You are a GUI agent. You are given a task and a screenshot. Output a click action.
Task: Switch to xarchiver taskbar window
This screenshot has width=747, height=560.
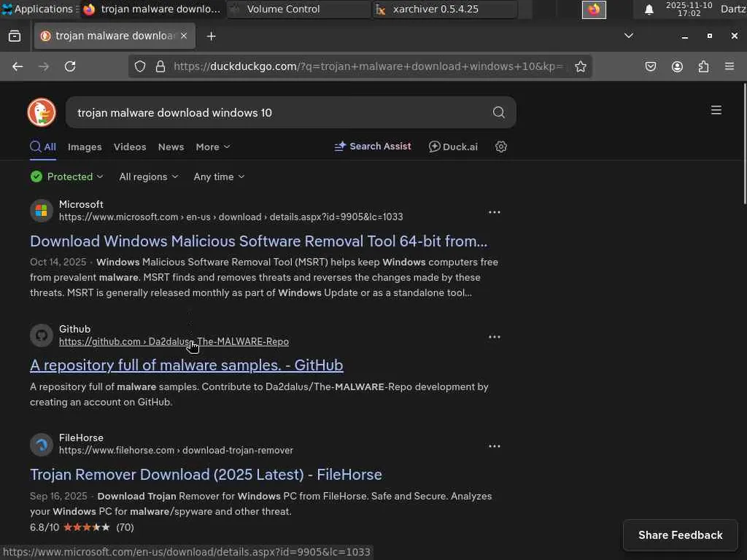[x=446, y=9]
